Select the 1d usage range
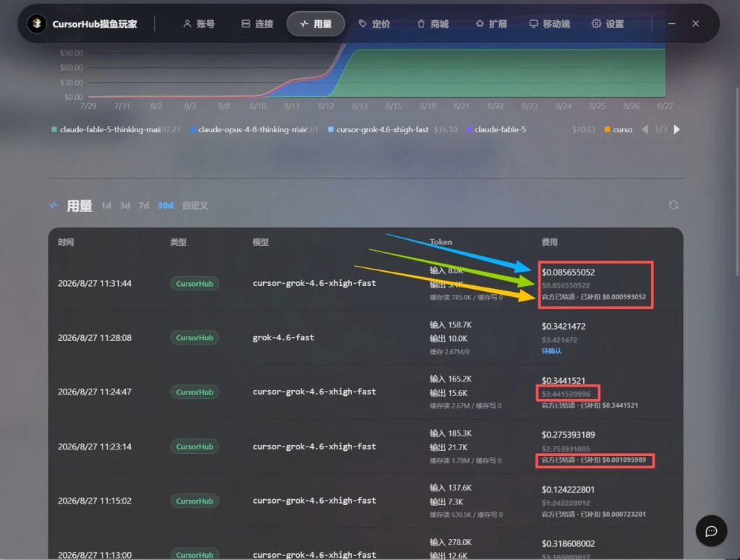This screenshot has width=740, height=560. pyautogui.click(x=106, y=205)
